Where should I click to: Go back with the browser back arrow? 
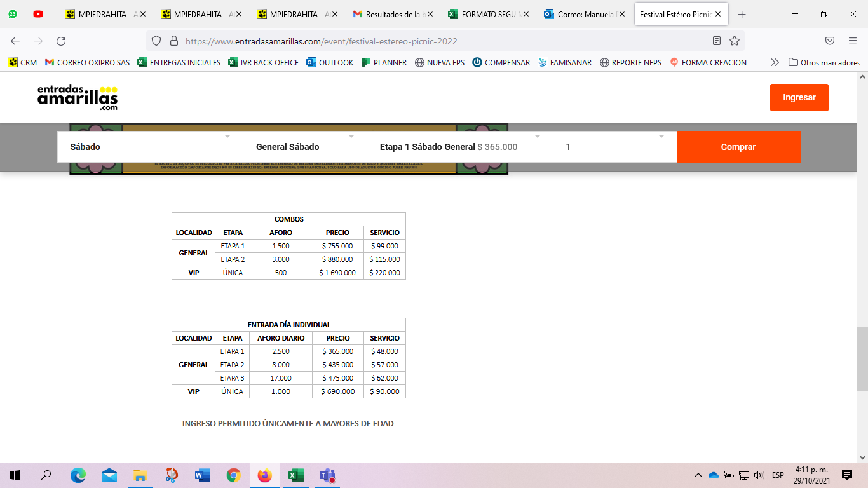pos(15,41)
